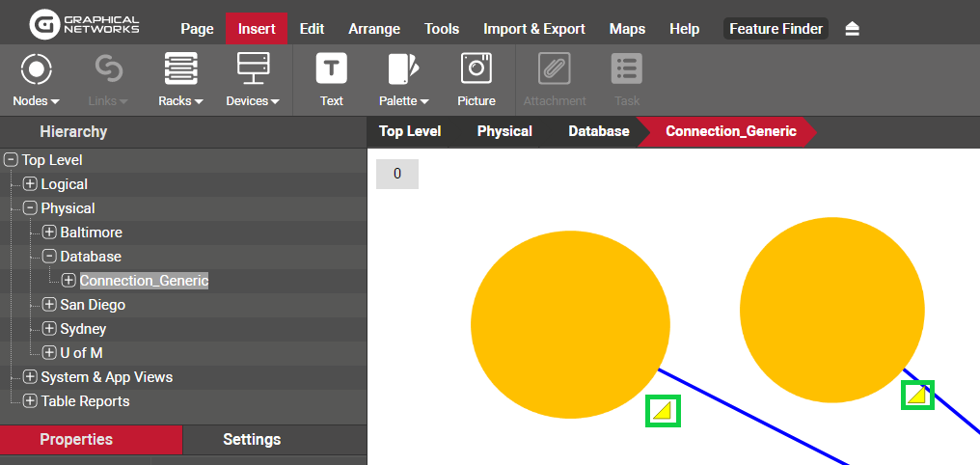Click the Feature Finder button
This screenshot has height=465, width=980.
776,29
